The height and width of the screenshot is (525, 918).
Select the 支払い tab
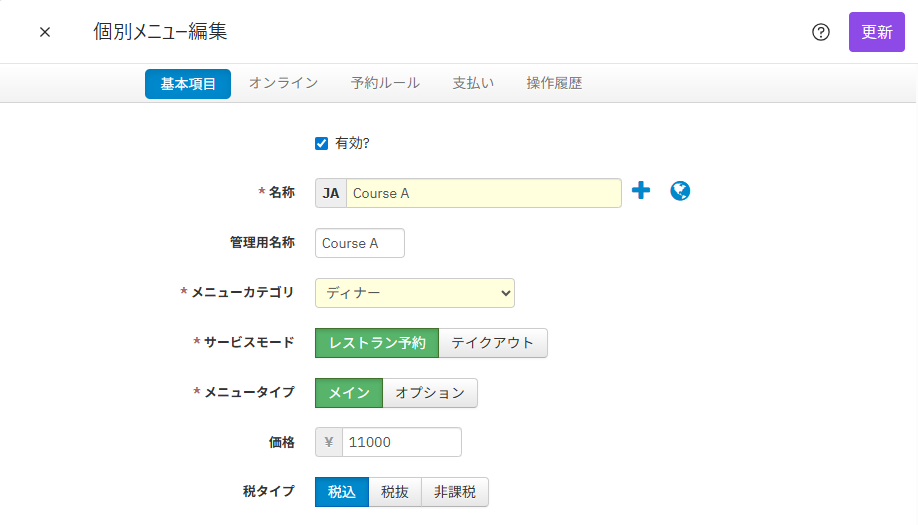click(x=473, y=83)
